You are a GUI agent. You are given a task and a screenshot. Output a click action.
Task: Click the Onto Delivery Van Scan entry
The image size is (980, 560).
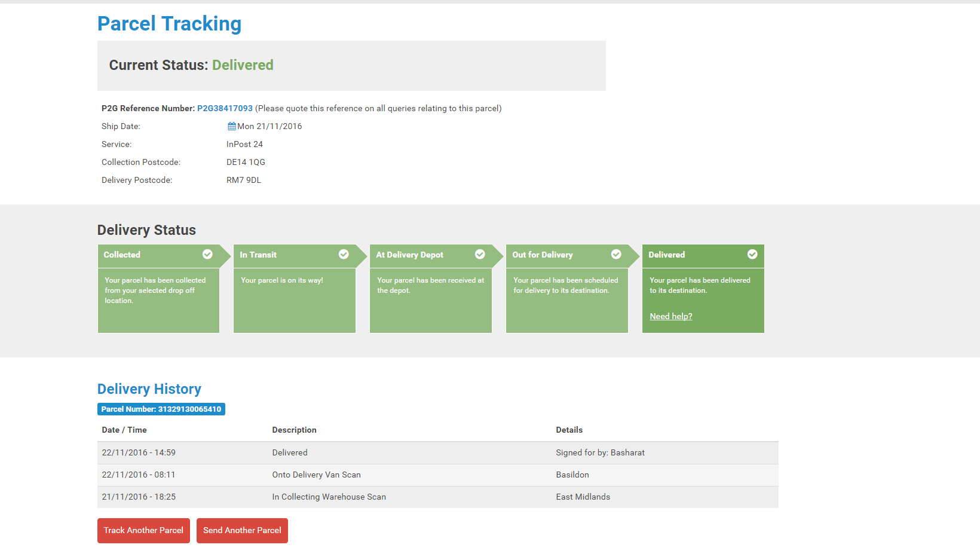tap(317, 475)
